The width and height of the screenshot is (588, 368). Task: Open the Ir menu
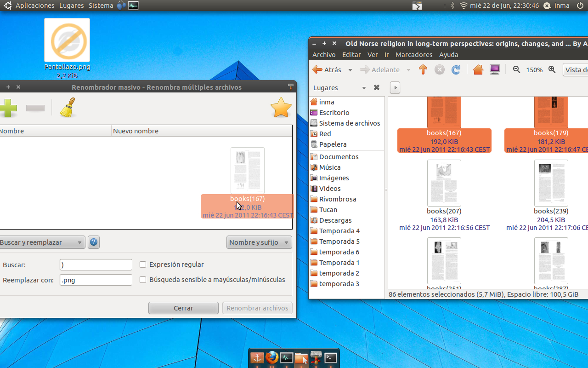point(386,54)
